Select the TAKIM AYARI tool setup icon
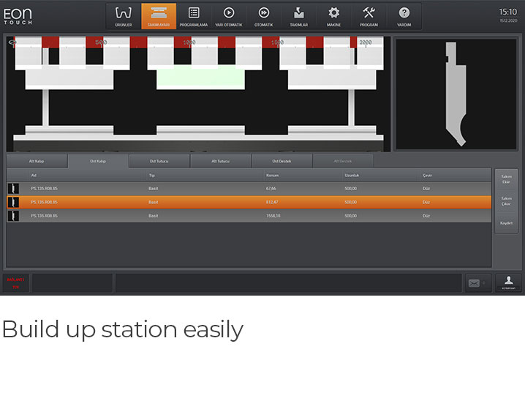The height and width of the screenshot is (420, 525). coord(159,16)
